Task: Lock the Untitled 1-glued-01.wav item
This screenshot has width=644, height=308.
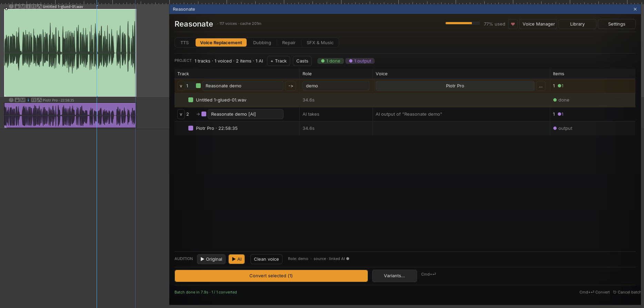Action: click(17, 7)
